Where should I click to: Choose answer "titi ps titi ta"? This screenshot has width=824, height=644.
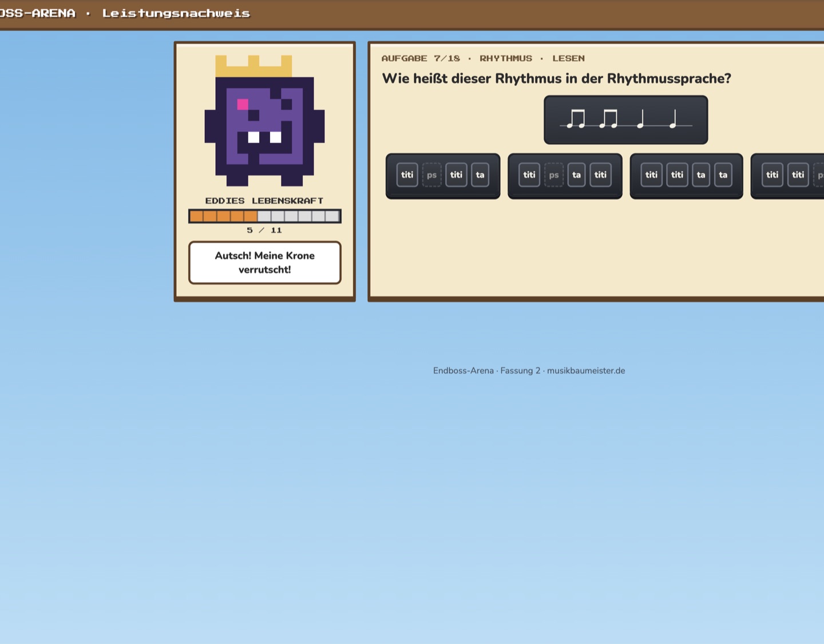tap(443, 176)
